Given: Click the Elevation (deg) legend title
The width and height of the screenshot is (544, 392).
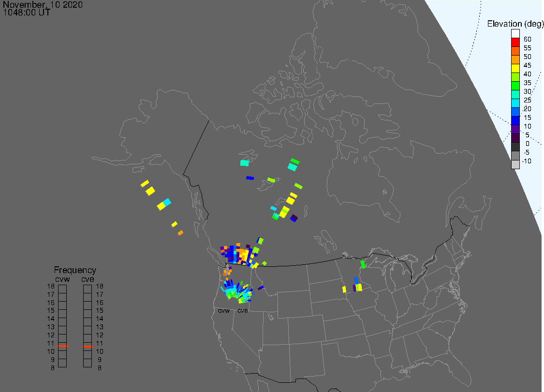Looking at the screenshot, I should 515,24.
